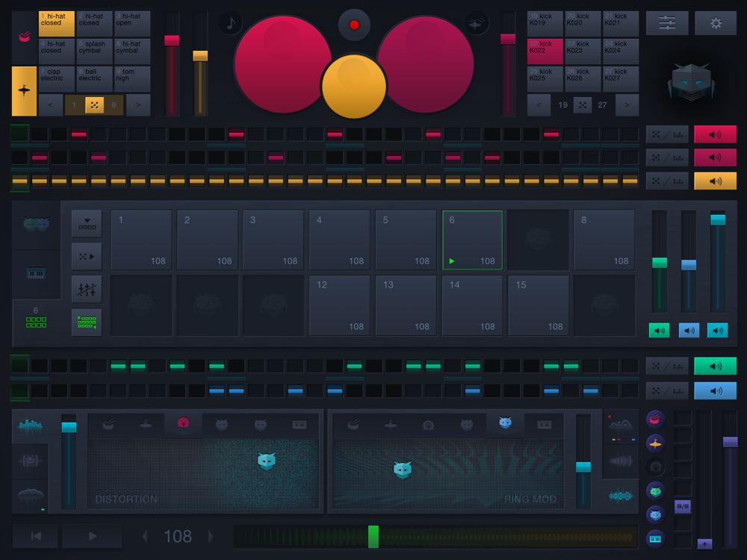Screen dimensions: 747x560
Task: Select pattern slot 12
Action: tap(340, 305)
